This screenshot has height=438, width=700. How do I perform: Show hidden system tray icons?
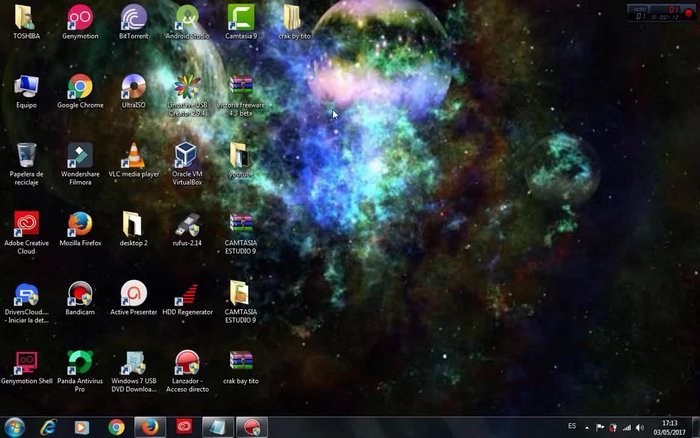[x=587, y=427]
